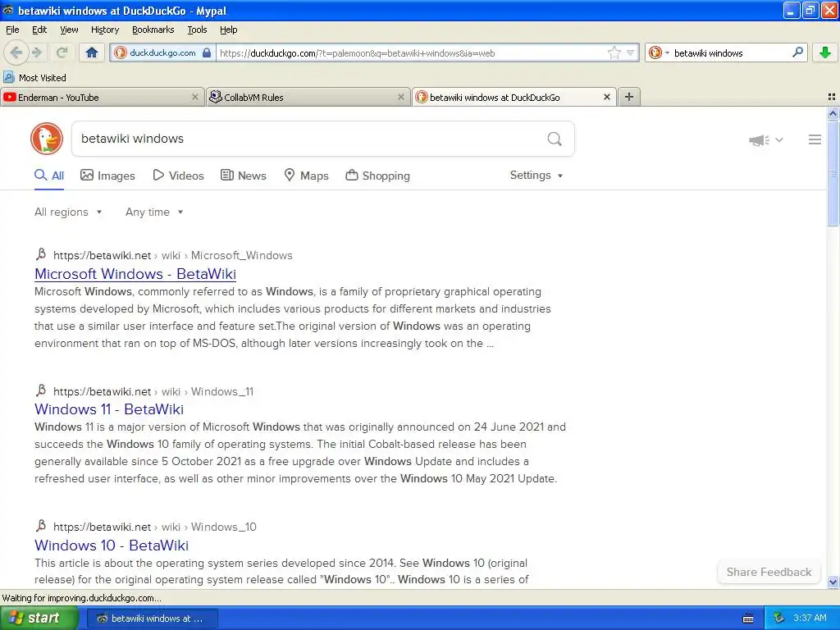Open the tray safely remove hardware icon
The image size is (840, 630).
(779, 619)
